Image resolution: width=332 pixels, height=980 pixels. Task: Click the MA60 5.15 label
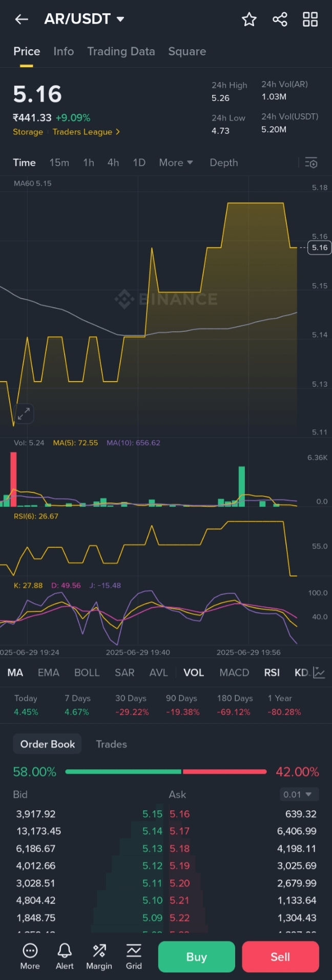tap(33, 183)
